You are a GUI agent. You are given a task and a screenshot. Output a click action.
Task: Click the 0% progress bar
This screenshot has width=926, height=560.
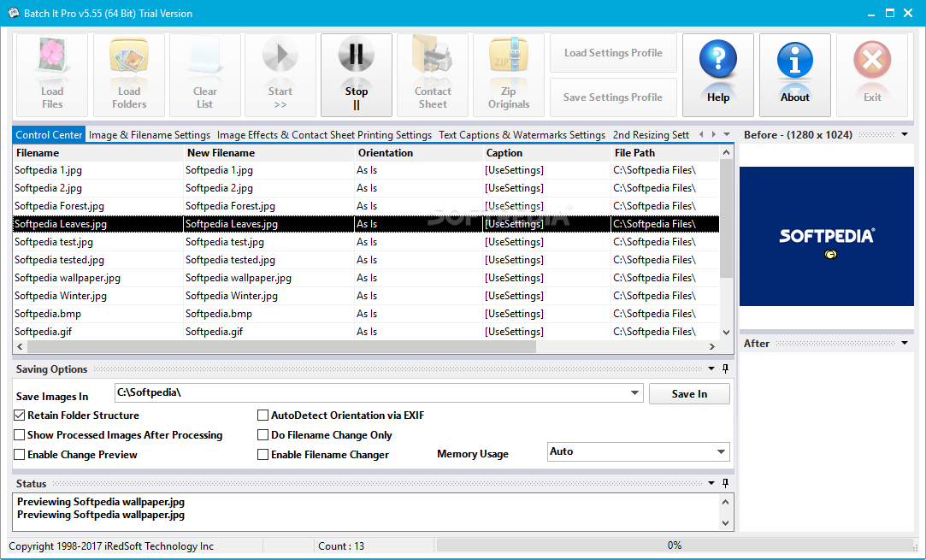click(x=675, y=545)
